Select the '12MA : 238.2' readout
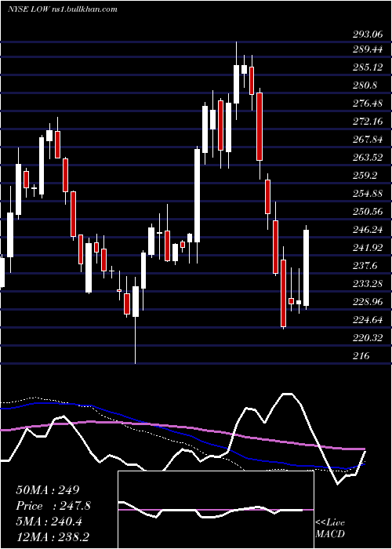Viewport: 392px width, 549px height. [53, 537]
